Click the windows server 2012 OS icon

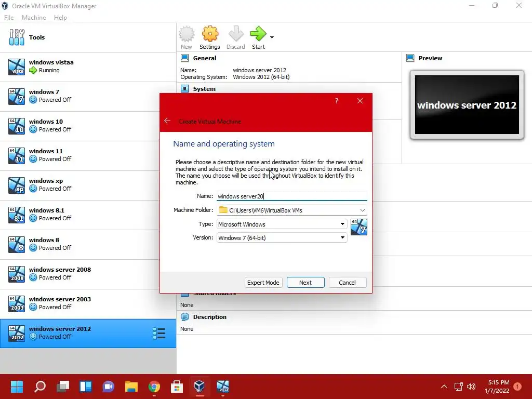(x=17, y=333)
